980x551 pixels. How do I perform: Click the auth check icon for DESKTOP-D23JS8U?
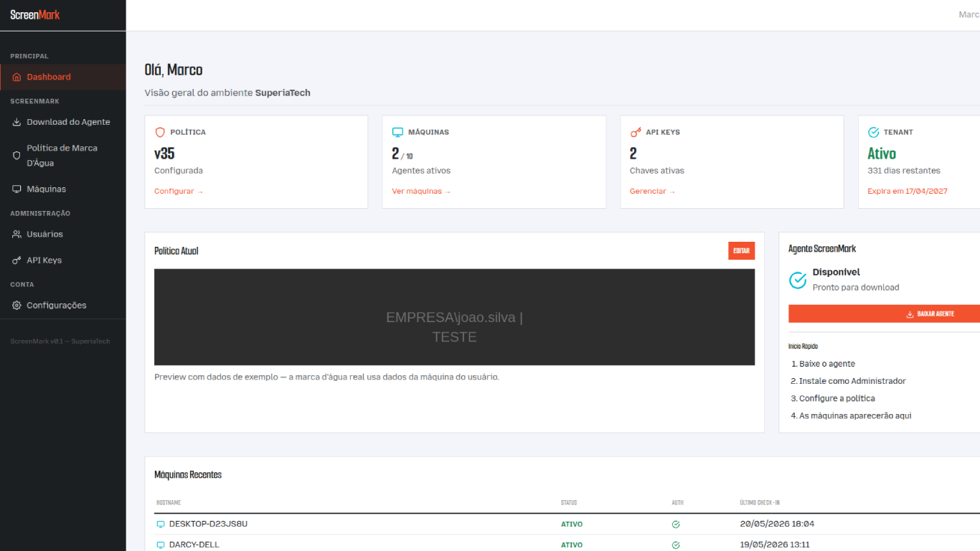(676, 524)
